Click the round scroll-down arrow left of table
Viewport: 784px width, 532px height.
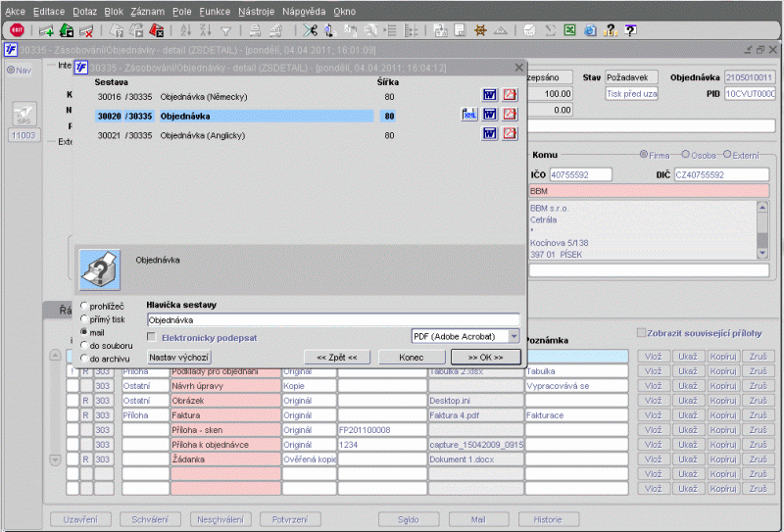(x=56, y=459)
